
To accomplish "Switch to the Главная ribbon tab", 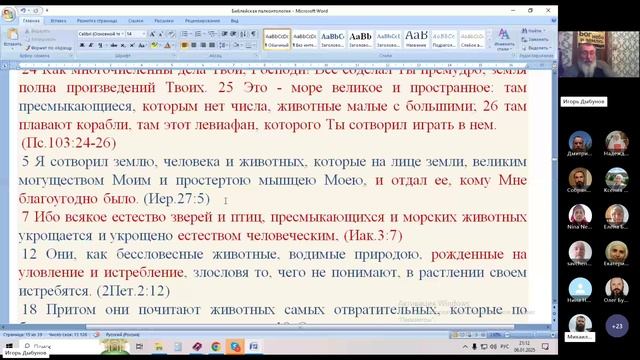I will tap(31, 20).
